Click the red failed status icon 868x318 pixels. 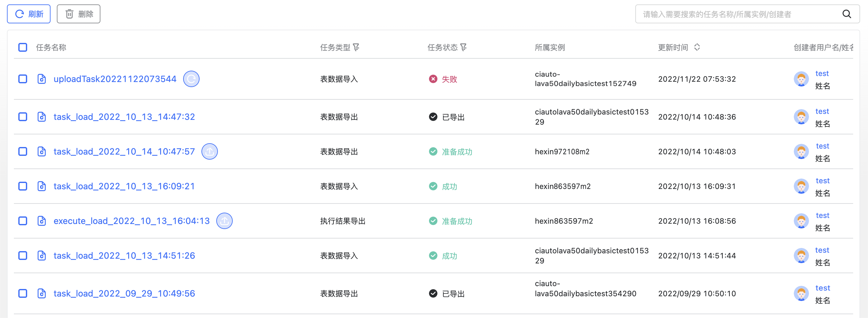click(433, 79)
